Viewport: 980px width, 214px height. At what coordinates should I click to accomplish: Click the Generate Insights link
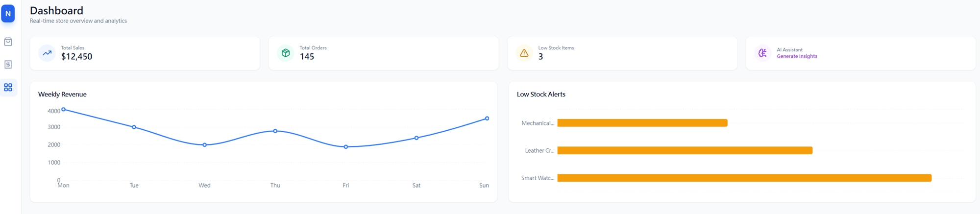click(797, 56)
